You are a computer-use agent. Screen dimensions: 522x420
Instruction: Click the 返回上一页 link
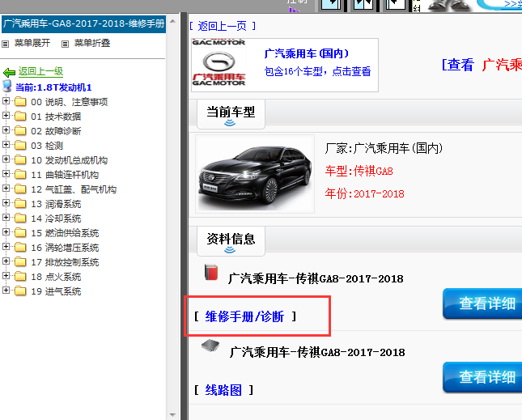pos(222,26)
